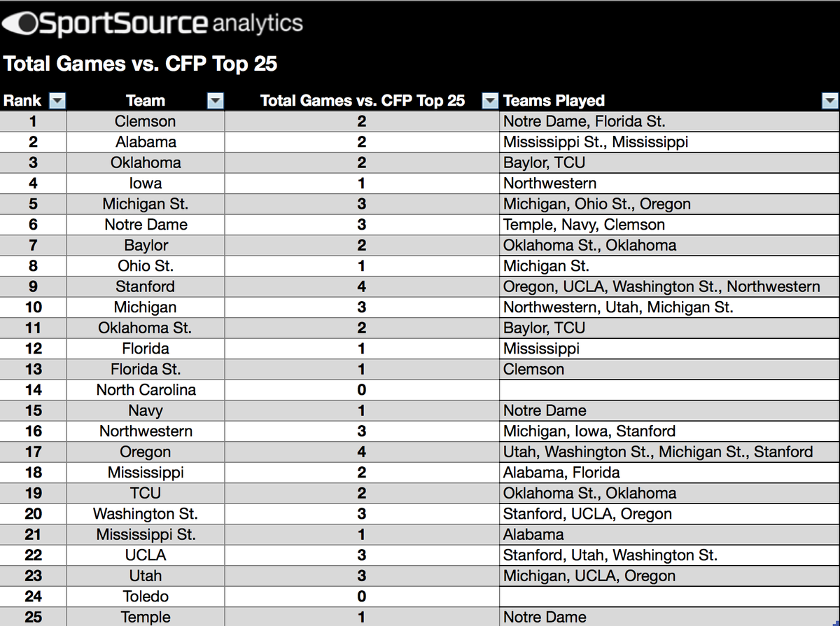Viewport: 840px width, 626px height.
Task: Open the Team column filter dropdown
Action: 216,101
